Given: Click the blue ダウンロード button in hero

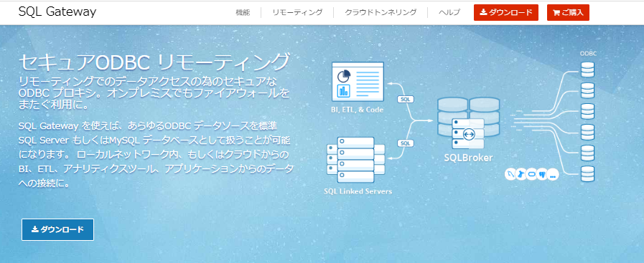Looking at the screenshot, I should [57, 229].
